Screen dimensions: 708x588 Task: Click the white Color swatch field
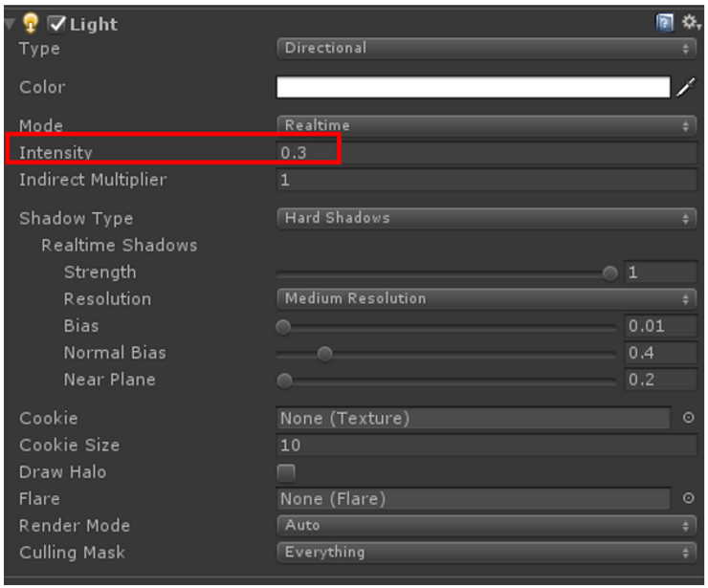pyautogui.click(x=474, y=88)
